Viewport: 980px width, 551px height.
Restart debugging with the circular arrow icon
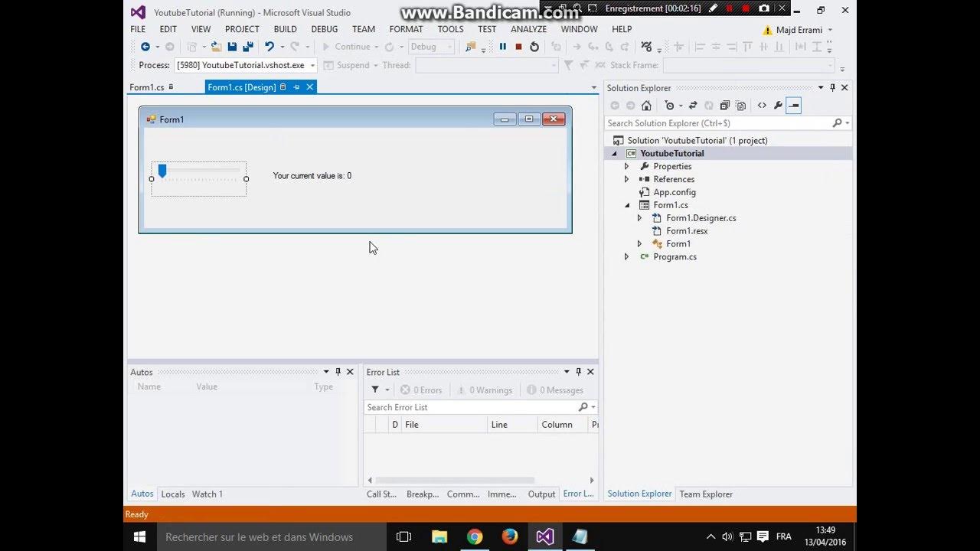pos(534,47)
